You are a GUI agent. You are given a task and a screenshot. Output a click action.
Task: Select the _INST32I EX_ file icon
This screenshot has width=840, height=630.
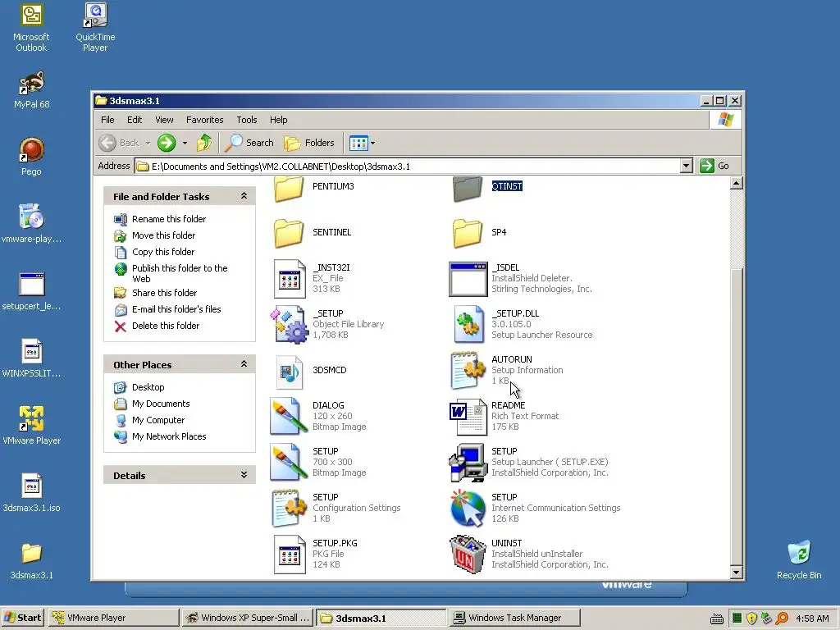point(290,279)
